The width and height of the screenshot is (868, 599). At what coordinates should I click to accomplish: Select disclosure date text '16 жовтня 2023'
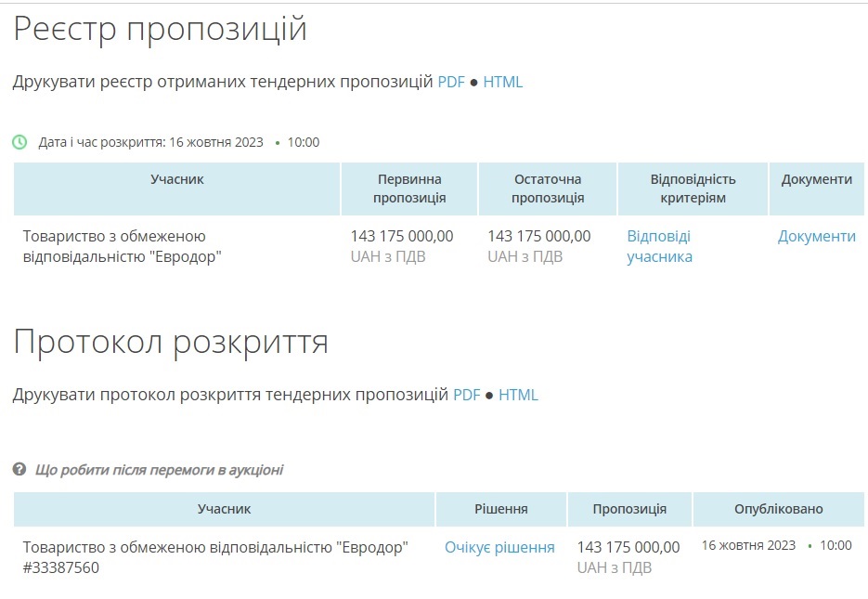click(216, 142)
